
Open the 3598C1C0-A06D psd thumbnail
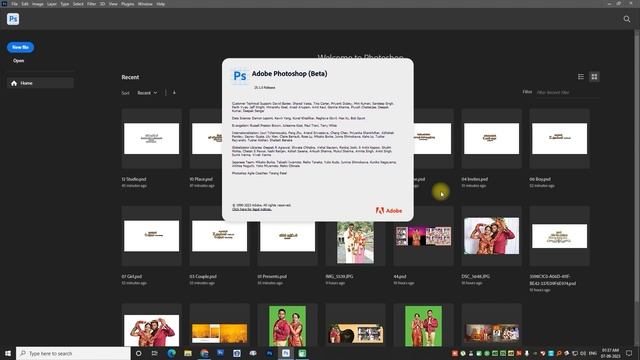[560, 236]
